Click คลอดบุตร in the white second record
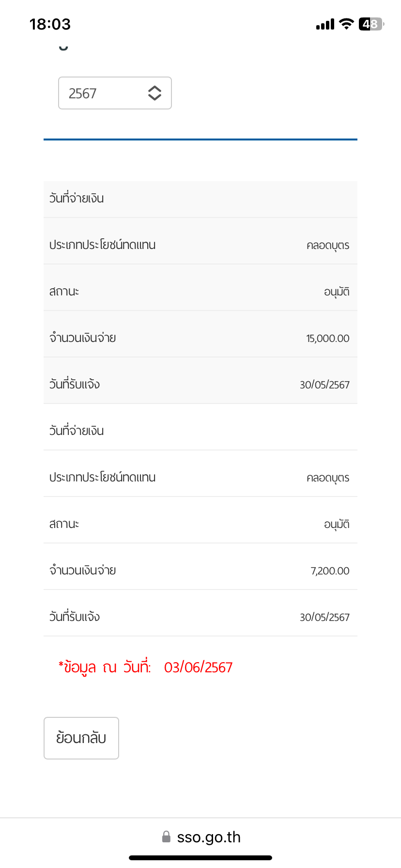401x868 pixels. tap(328, 478)
